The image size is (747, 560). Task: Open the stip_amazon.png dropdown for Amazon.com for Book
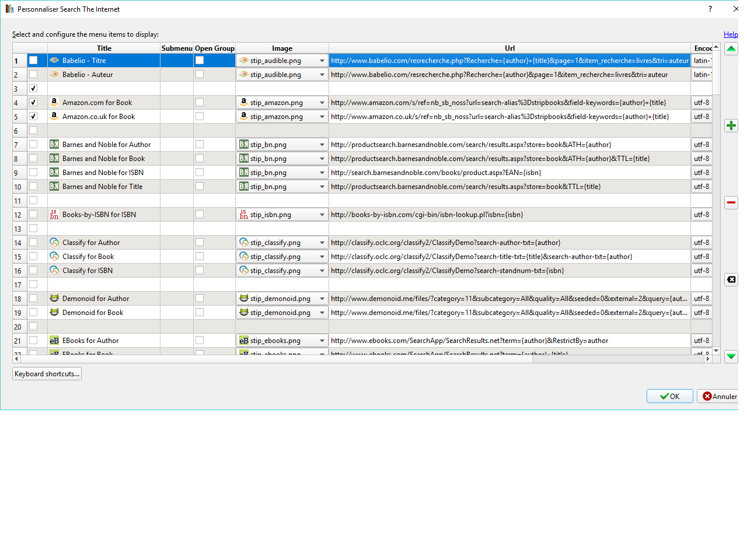(282, 102)
